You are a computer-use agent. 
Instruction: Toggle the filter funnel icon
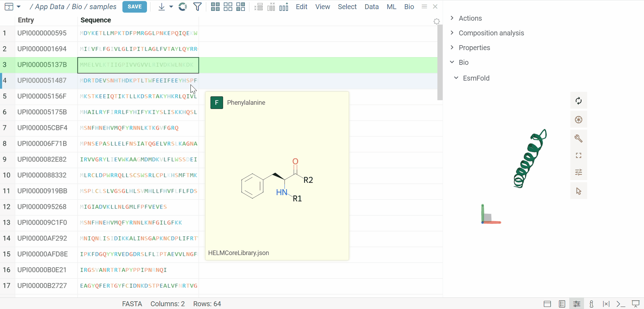pos(197,7)
